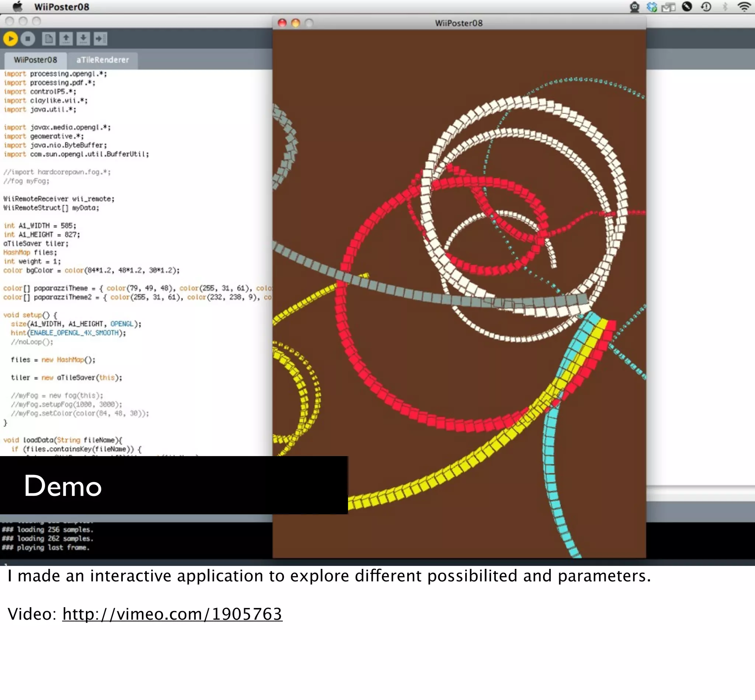Click the Time Machine clock icon

click(x=706, y=6)
